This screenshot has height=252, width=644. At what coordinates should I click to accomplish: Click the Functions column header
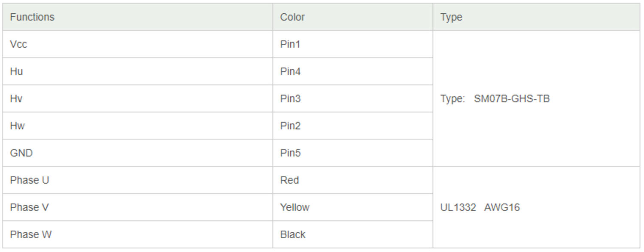pyautogui.click(x=137, y=17)
